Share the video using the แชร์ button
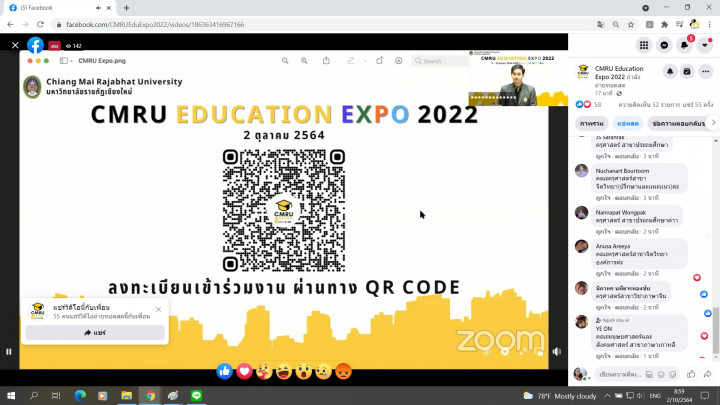The width and height of the screenshot is (720, 405). (95, 332)
